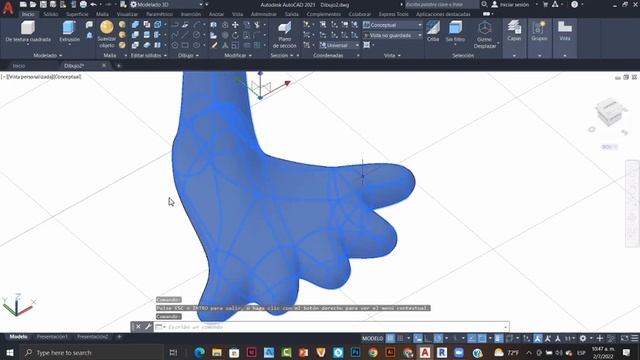Open the Conceptual visual style dropdown

click(x=392, y=25)
